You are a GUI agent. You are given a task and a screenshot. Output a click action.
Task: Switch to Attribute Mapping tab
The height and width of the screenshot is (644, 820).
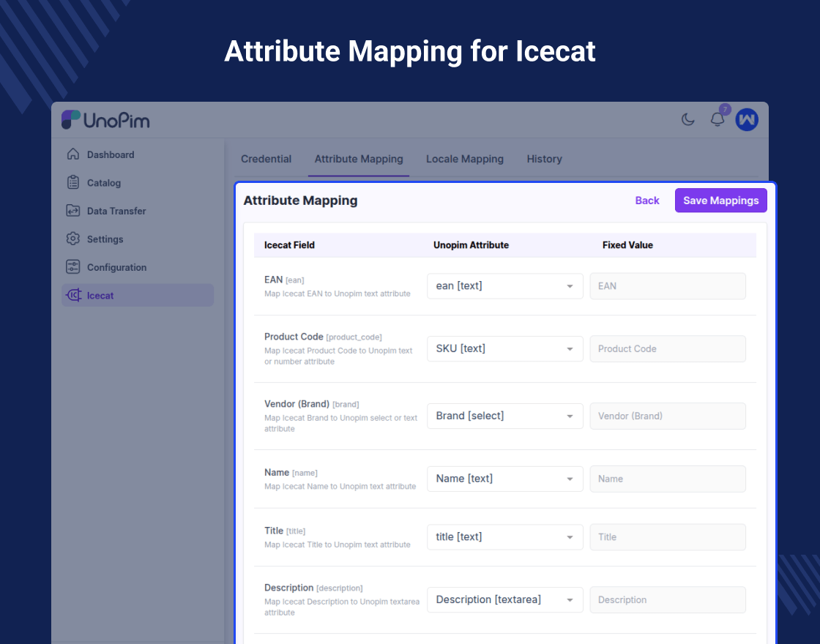coord(359,159)
